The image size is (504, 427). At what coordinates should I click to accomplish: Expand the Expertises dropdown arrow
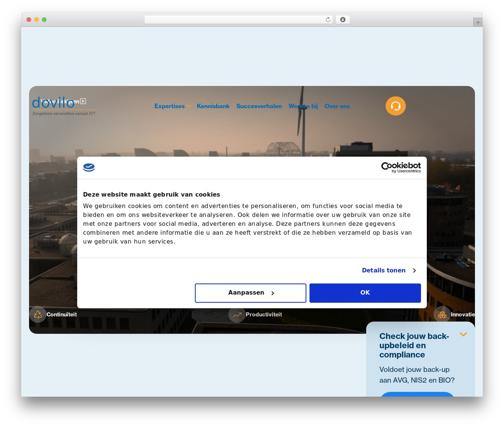pos(189,106)
